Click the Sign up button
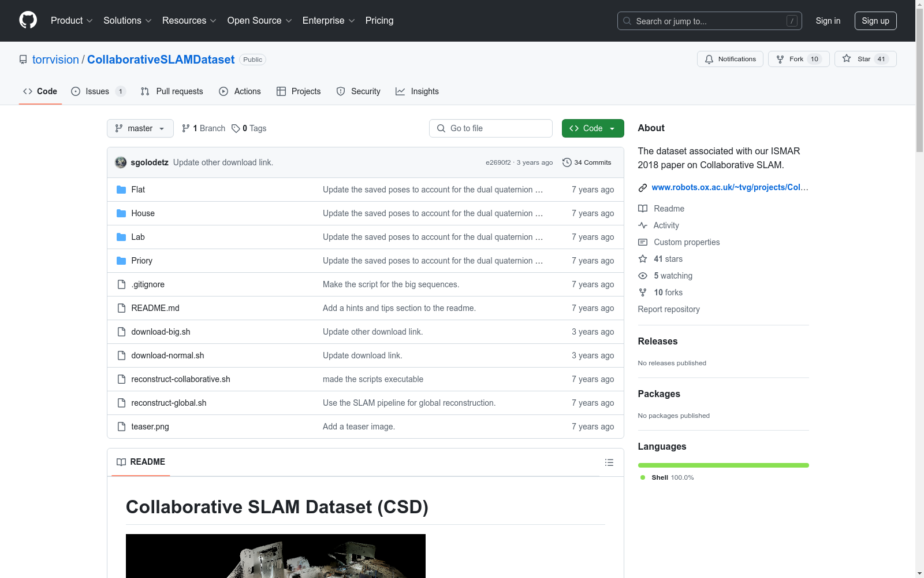The image size is (924, 578). (875, 21)
